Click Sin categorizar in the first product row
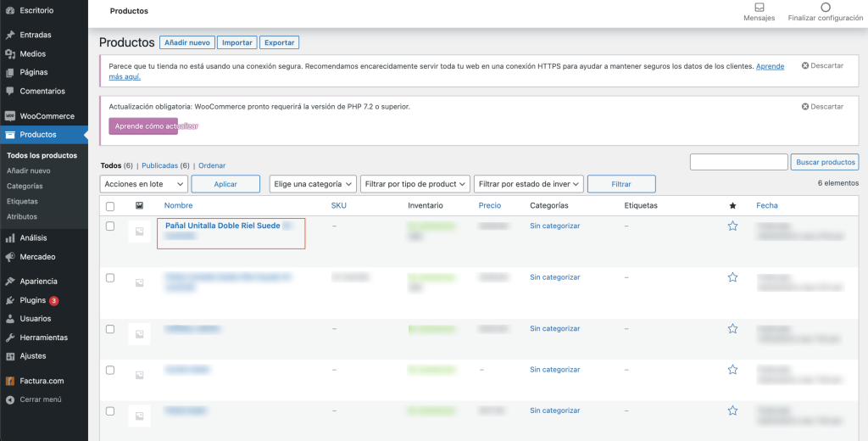Viewport: 868px width, 441px height. [554, 226]
